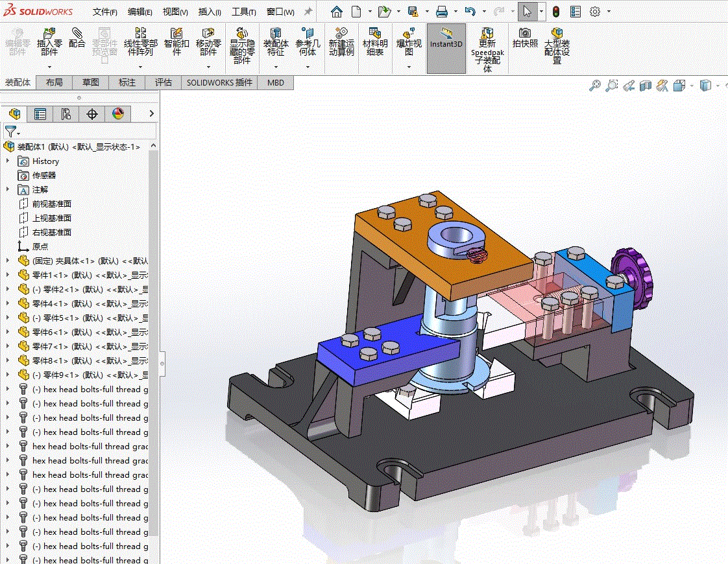Select 传感器 sensors item
Image resolution: width=728 pixels, height=564 pixels.
(44, 175)
